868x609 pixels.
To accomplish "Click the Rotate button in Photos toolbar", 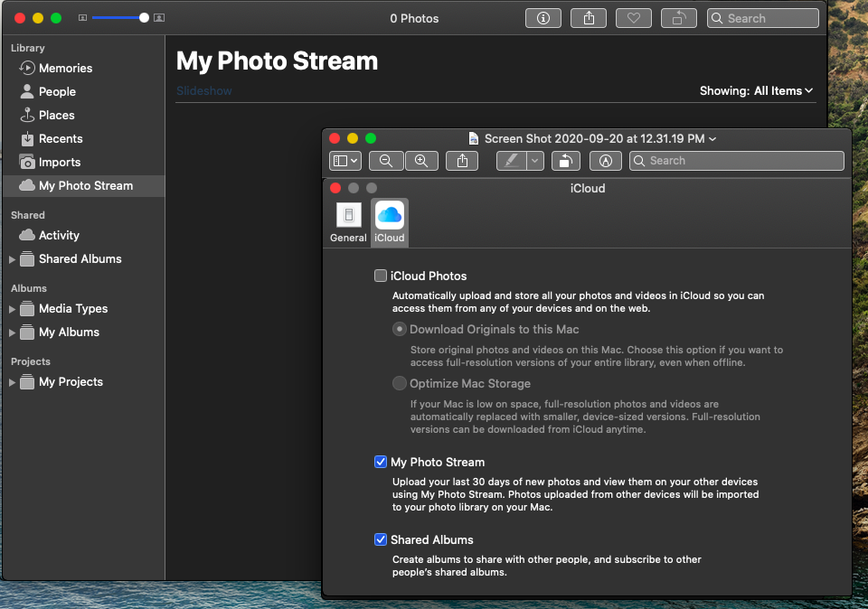I will point(679,18).
